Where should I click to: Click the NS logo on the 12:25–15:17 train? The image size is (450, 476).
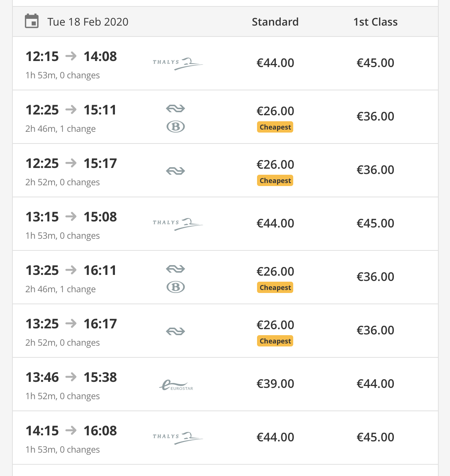[x=176, y=171]
